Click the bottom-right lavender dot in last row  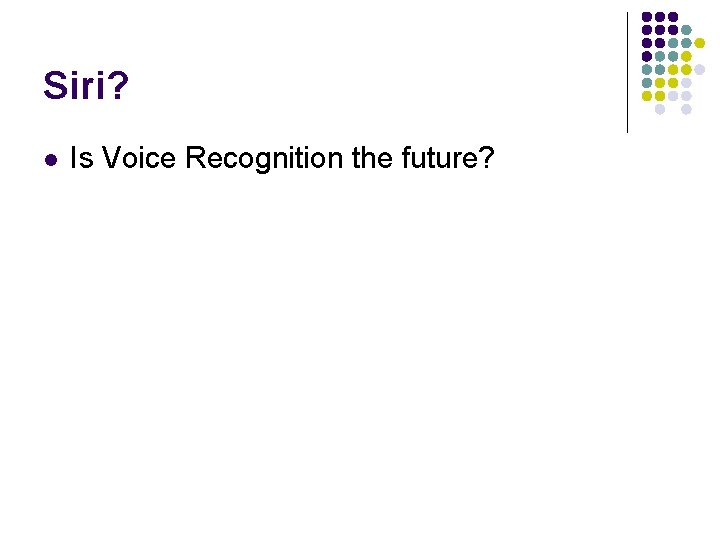[x=686, y=109]
